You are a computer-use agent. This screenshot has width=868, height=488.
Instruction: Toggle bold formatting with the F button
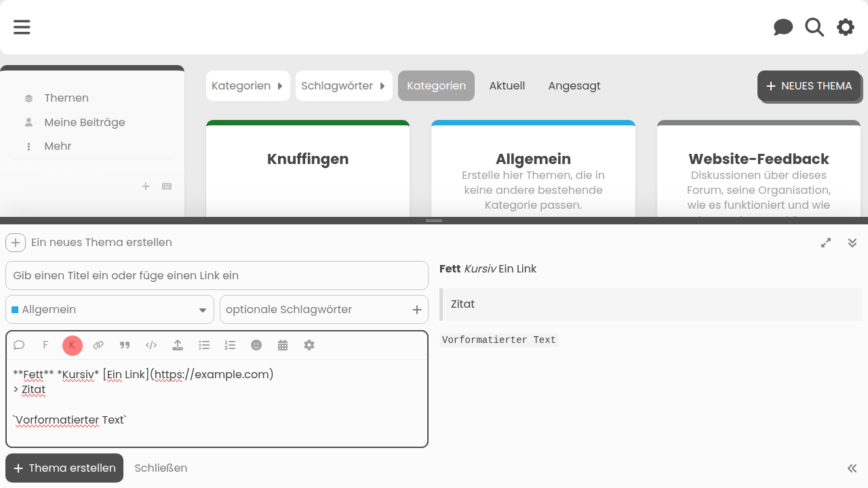coord(45,345)
